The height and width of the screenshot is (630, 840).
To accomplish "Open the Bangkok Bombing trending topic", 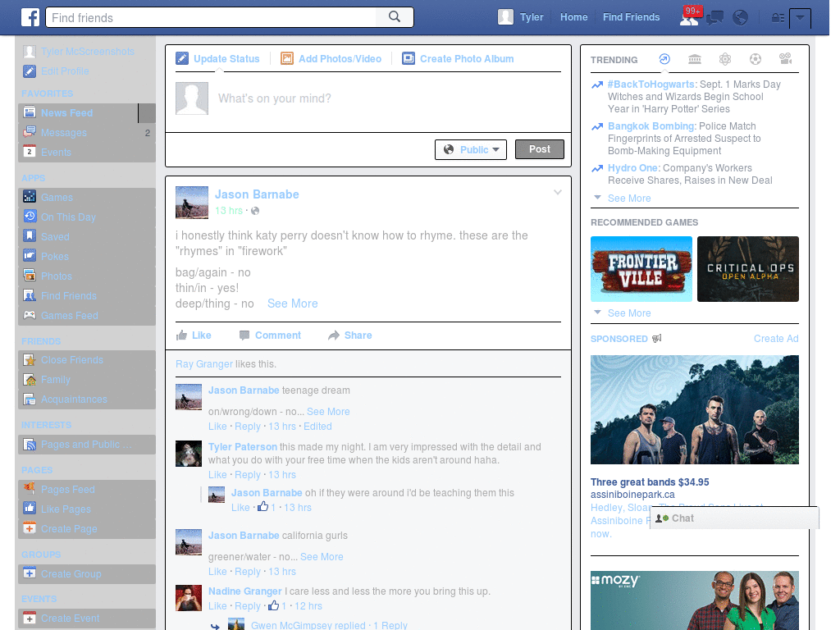I will tap(651, 126).
